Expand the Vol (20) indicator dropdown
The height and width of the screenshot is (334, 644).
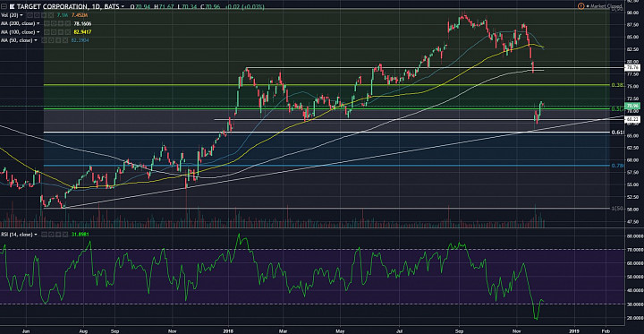[21, 15]
